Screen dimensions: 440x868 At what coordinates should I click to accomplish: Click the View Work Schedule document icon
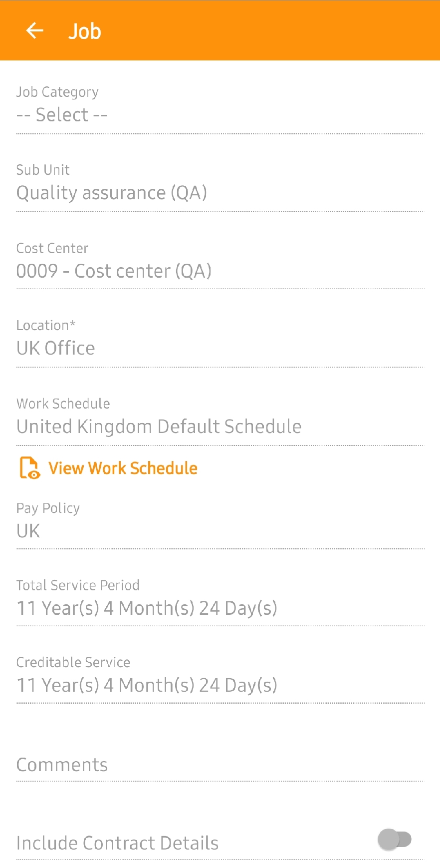(29, 468)
